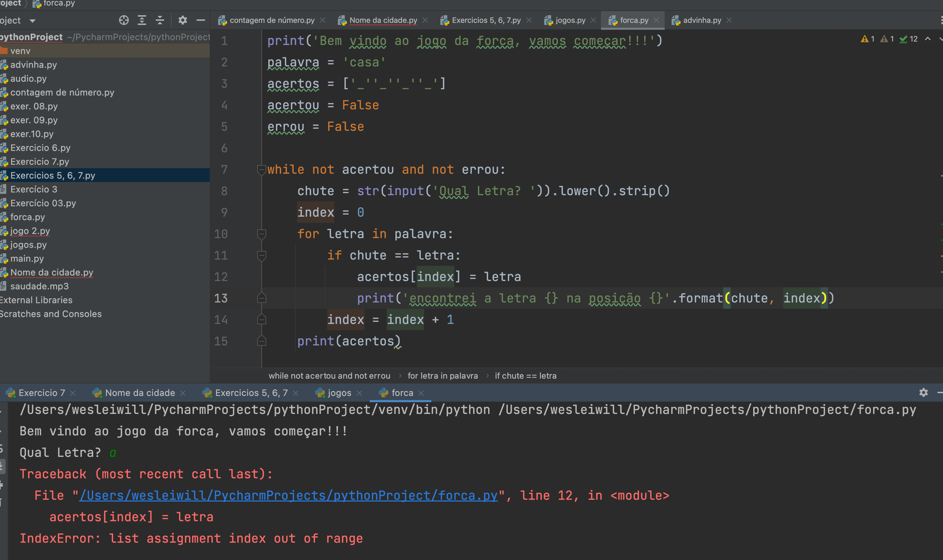Open exer.10.py in project tree

pos(32,134)
